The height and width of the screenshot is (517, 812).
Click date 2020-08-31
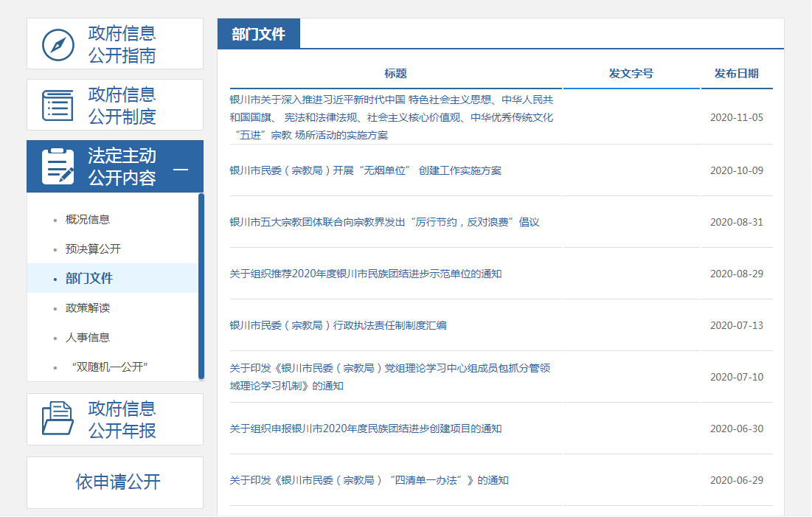(x=736, y=222)
